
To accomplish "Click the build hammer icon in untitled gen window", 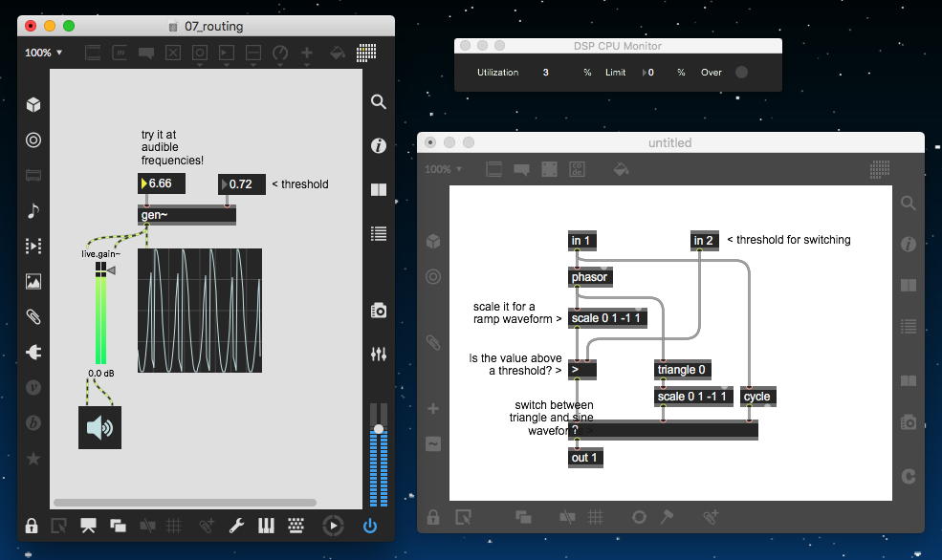I will [667, 517].
